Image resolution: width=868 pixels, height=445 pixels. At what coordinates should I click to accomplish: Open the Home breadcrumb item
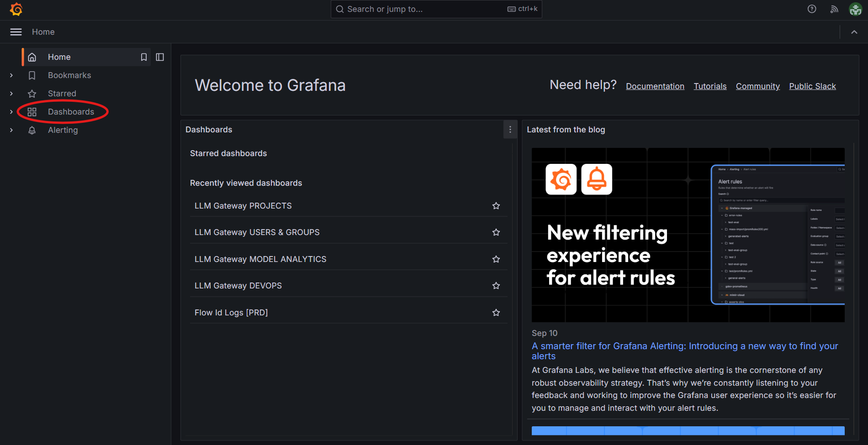pos(43,32)
